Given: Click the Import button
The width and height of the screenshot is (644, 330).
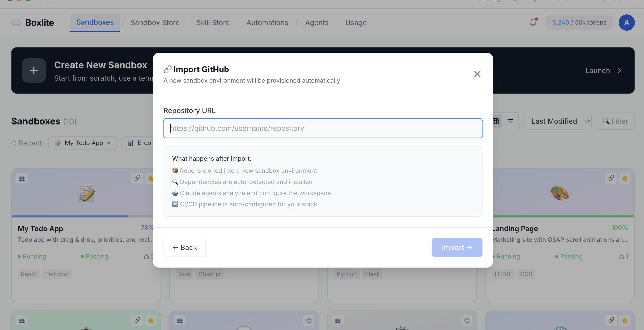Looking at the screenshot, I should 457,247.
